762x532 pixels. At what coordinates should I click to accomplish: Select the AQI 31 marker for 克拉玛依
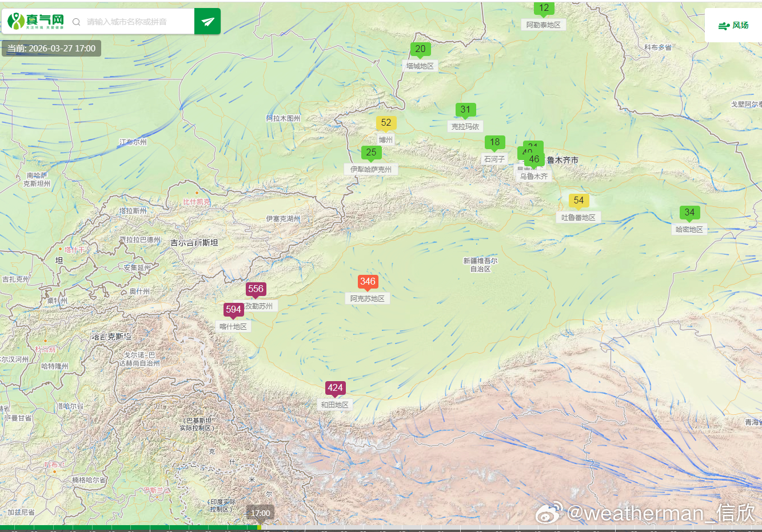(465, 110)
